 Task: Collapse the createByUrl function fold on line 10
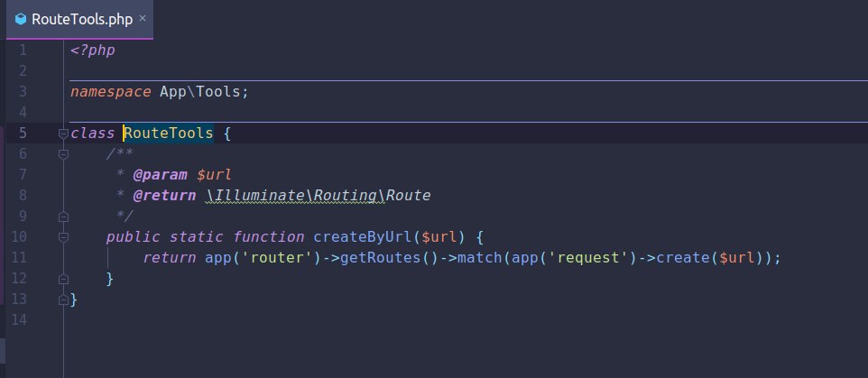(64, 237)
